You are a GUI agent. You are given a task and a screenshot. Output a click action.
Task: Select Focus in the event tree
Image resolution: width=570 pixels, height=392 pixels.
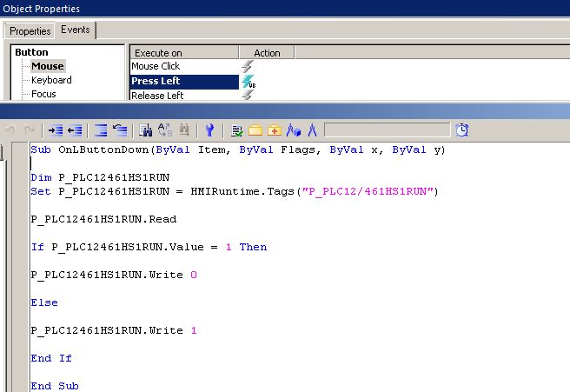[x=43, y=94]
